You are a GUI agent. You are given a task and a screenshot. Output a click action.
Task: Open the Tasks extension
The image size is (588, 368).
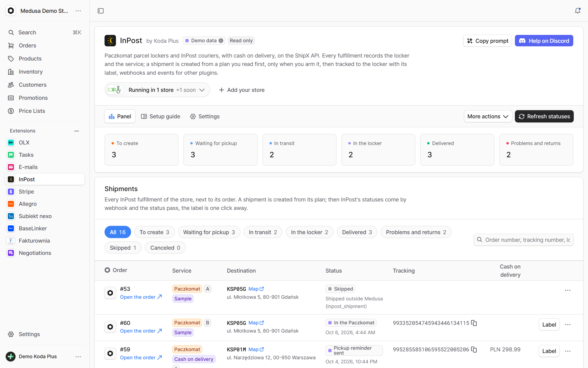click(x=45, y=155)
